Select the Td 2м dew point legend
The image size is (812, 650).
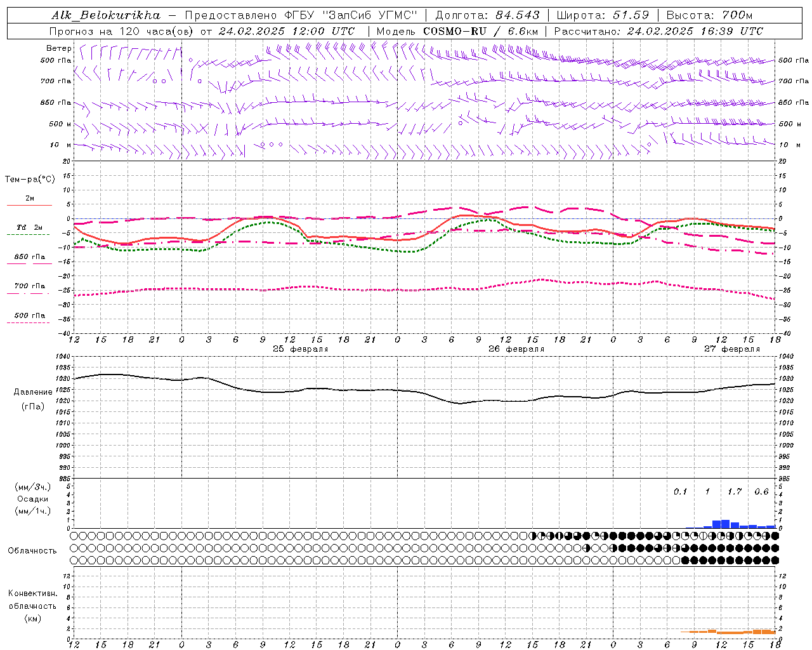29,227
